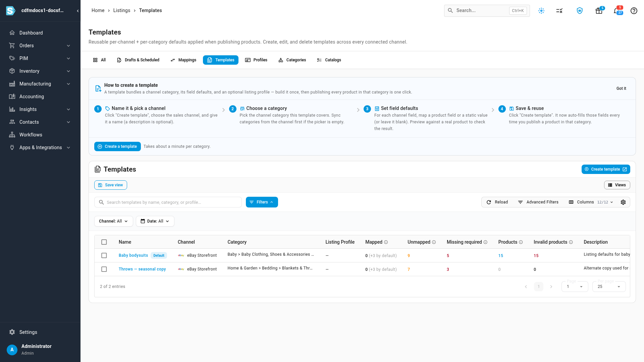This screenshot has width=644, height=362.
Task: Toggle the Filters button
Action: pyautogui.click(x=262, y=202)
